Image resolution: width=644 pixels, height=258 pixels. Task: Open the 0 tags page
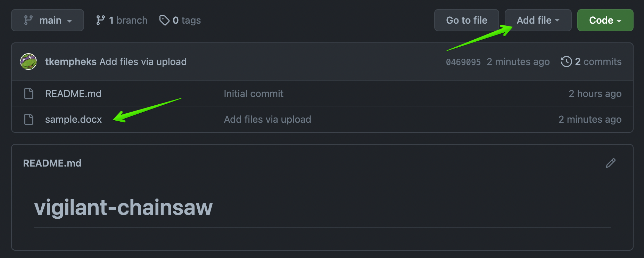pyautogui.click(x=180, y=20)
